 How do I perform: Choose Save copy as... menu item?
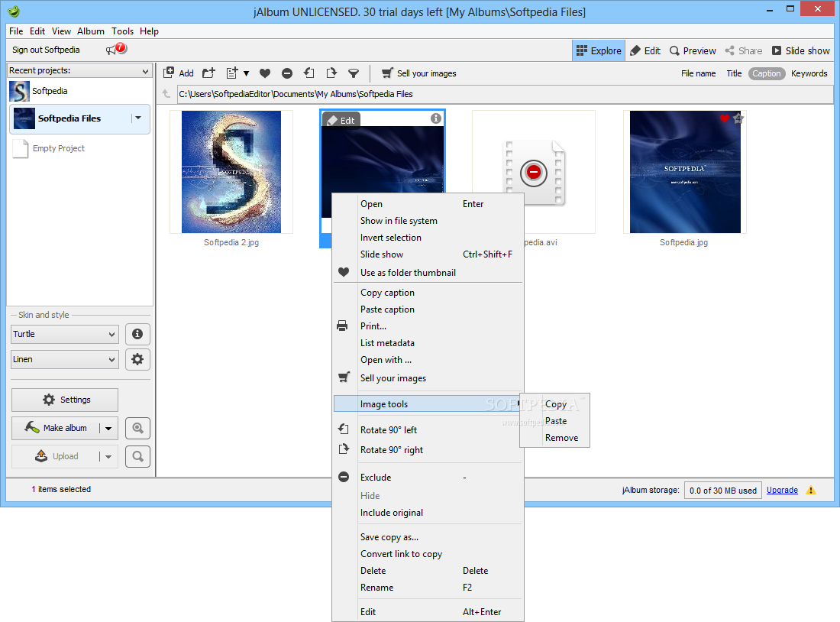pos(428,536)
